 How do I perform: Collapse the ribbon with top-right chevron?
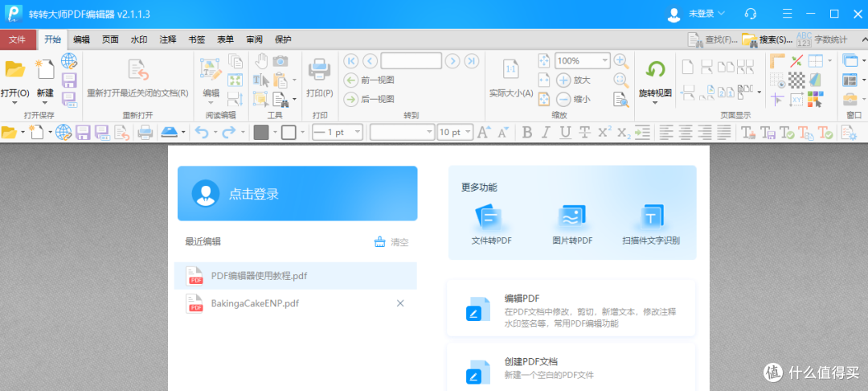coord(863,39)
